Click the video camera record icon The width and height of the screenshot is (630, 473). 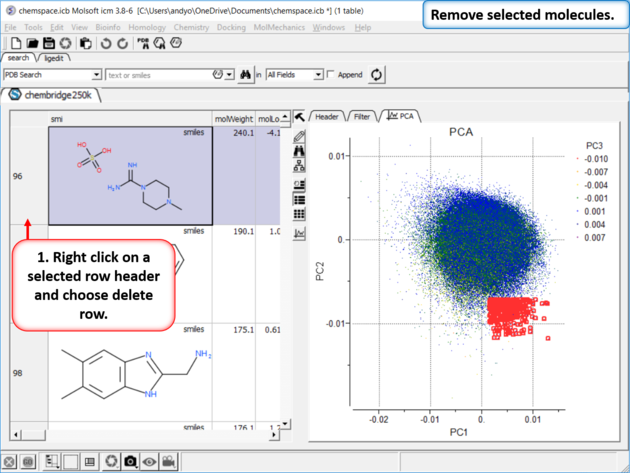click(169, 462)
